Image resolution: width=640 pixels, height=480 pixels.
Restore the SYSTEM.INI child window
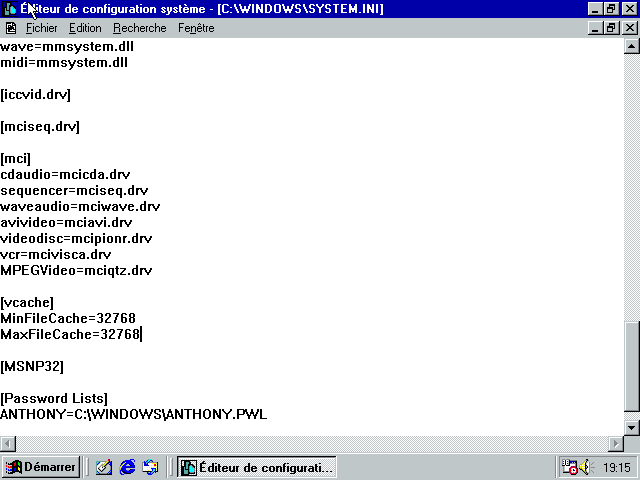point(611,28)
